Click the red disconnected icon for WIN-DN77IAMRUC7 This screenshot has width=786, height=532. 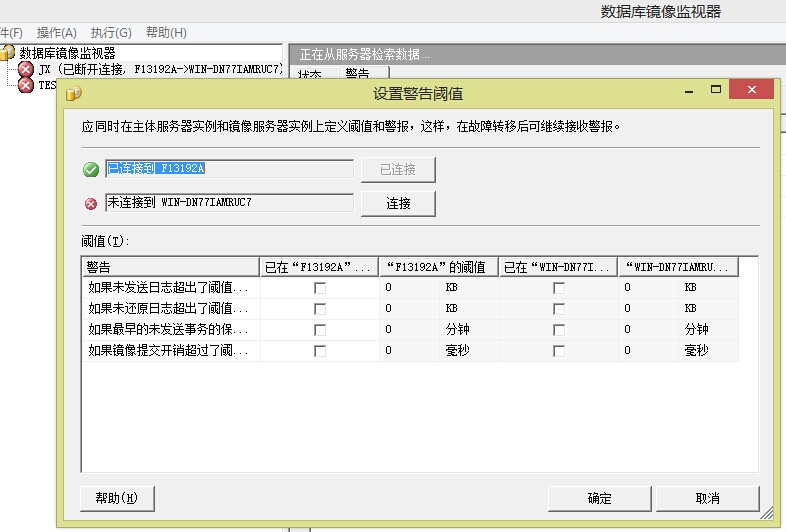(91, 204)
